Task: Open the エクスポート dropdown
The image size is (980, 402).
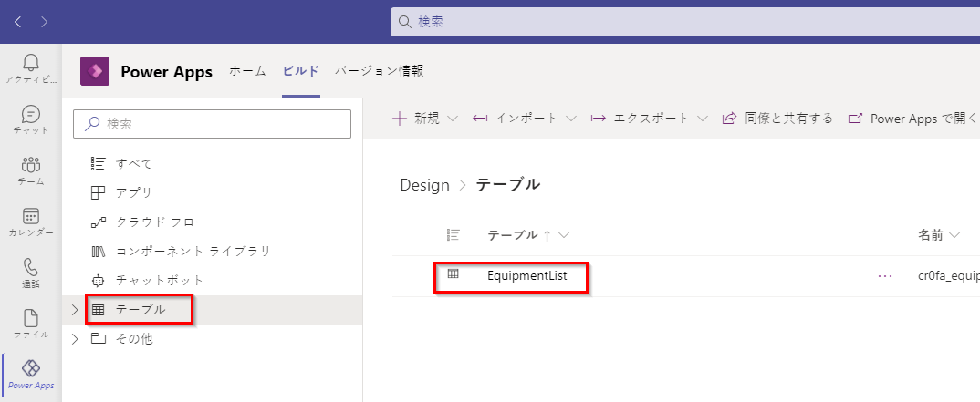Action: tap(649, 119)
